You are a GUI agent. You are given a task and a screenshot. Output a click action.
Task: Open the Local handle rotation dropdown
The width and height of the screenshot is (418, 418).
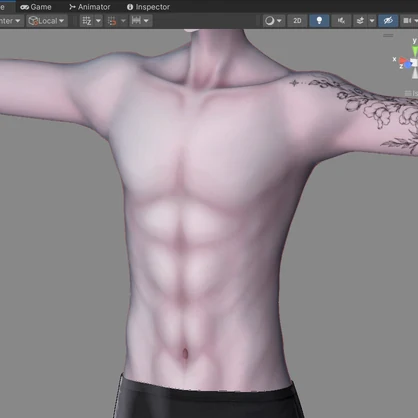pyautogui.click(x=46, y=21)
